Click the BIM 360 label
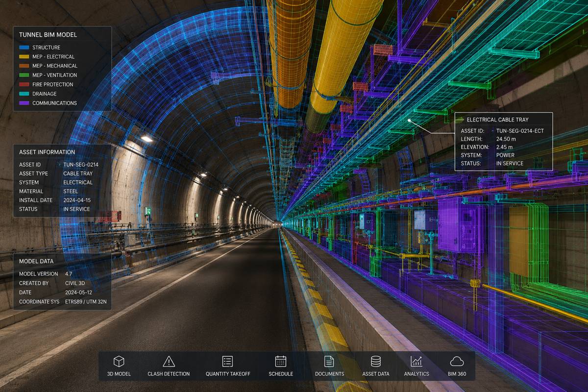This screenshot has width=588, height=392. (457, 374)
